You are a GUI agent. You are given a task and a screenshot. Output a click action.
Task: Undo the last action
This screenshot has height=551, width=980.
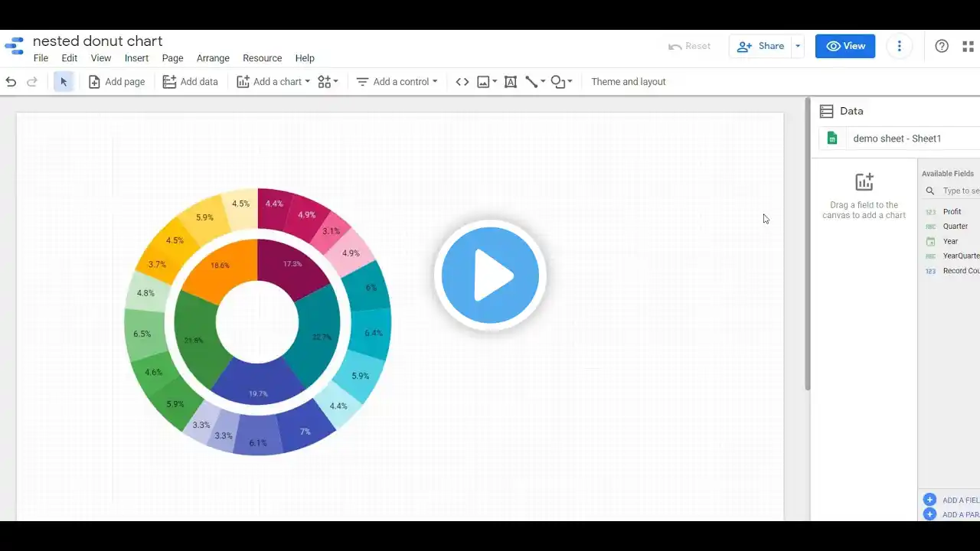(11, 82)
